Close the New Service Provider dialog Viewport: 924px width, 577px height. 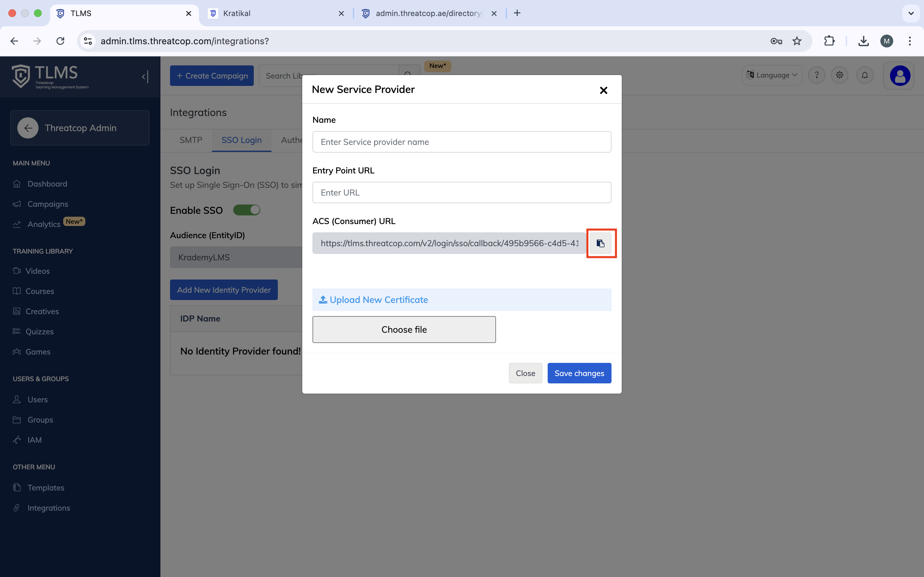603,90
